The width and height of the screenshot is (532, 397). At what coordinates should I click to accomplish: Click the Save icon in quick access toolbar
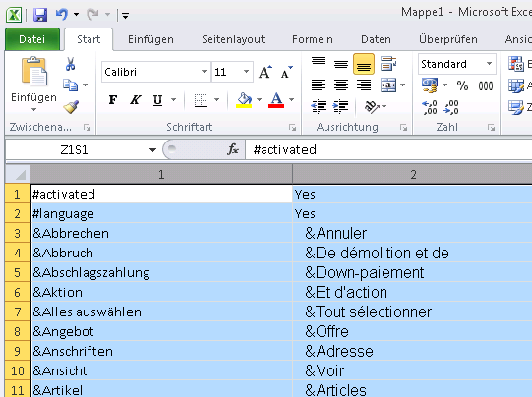(x=40, y=15)
